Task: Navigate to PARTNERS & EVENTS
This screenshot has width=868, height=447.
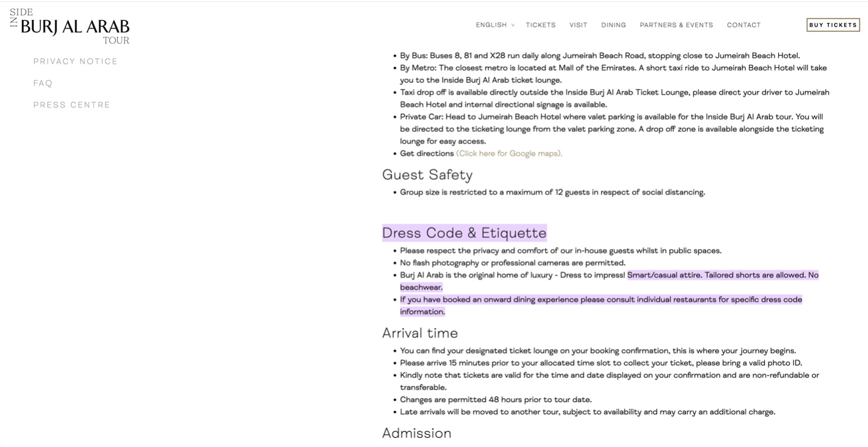Action: 676,25
